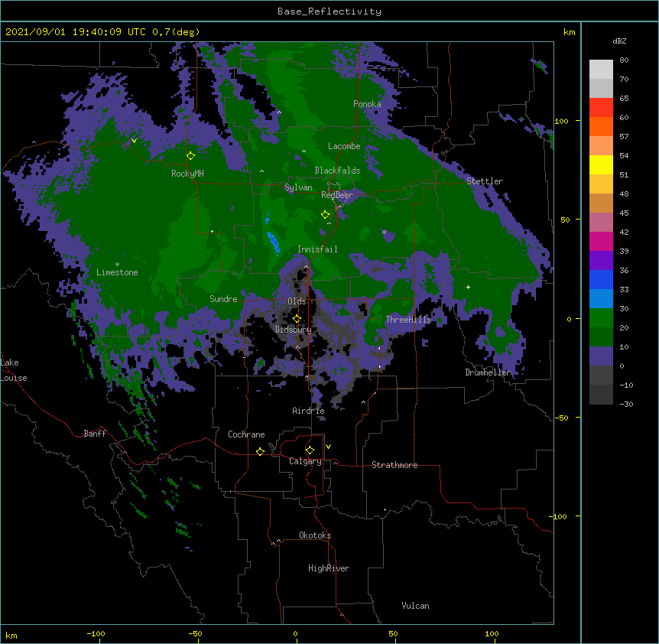
Task: Click the Didsbury city label
Action: tap(294, 330)
